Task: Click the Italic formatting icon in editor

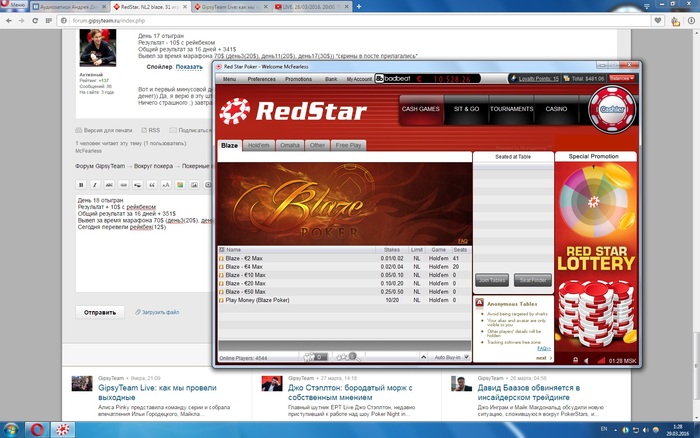Action: pyautogui.click(x=94, y=185)
